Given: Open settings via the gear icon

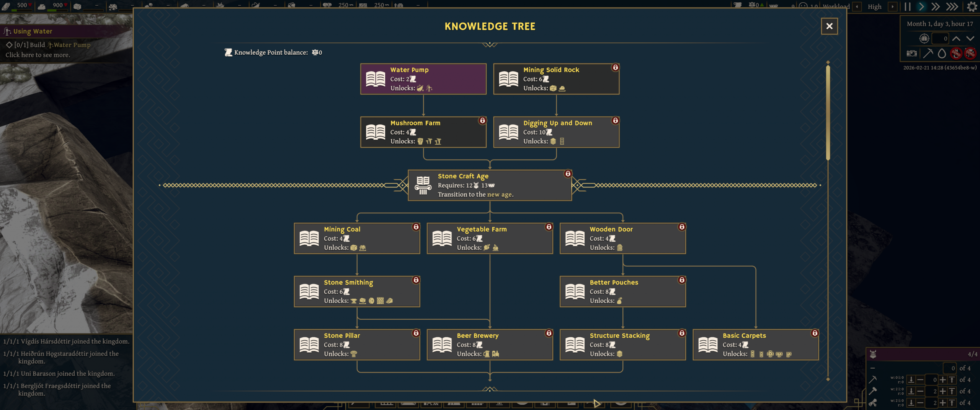Looking at the screenshot, I should tap(972, 7).
